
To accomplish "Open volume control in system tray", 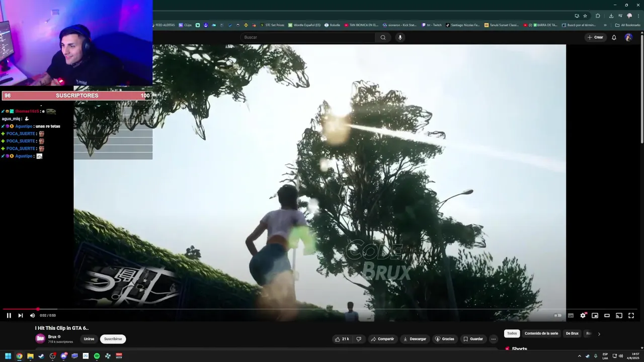I will coord(620,356).
